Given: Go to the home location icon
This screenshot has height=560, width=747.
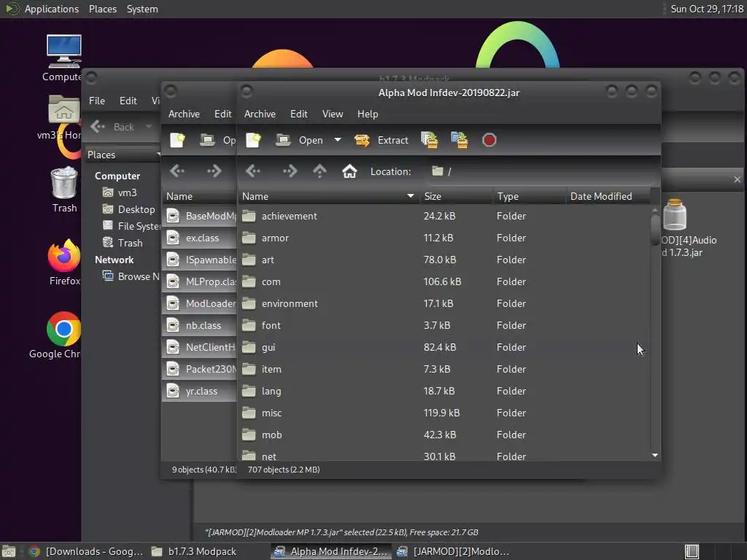Looking at the screenshot, I should pyautogui.click(x=349, y=171).
